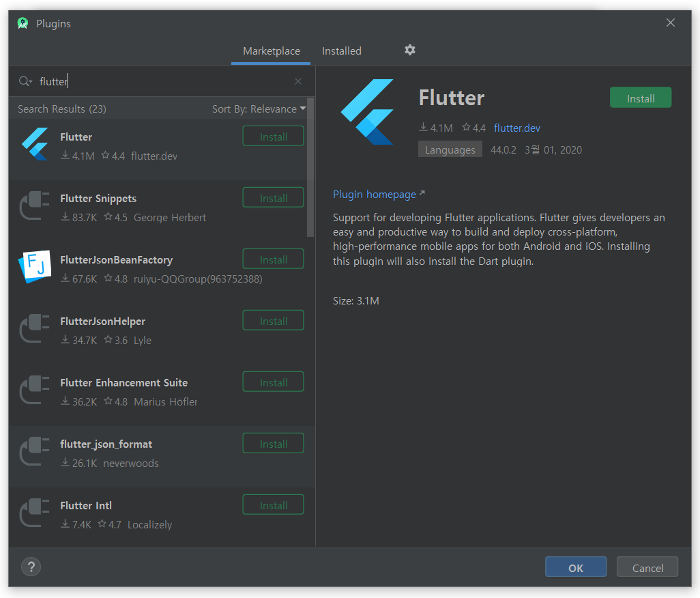The width and height of the screenshot is (700, 598).
Task: Select the FlutterJsonHelper result name
Action: (x=102, y=321)
